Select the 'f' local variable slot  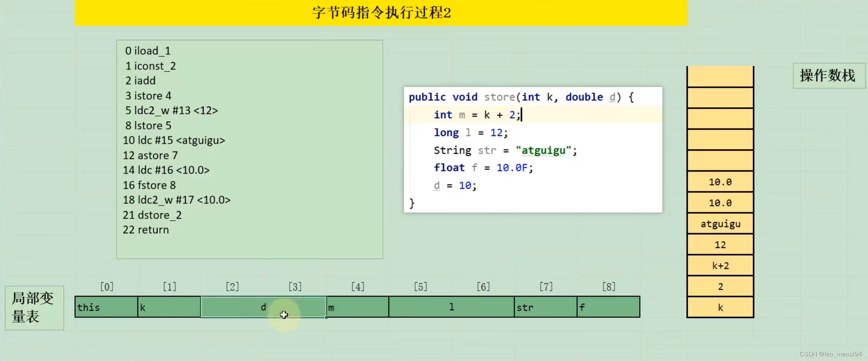click(608, 307)
